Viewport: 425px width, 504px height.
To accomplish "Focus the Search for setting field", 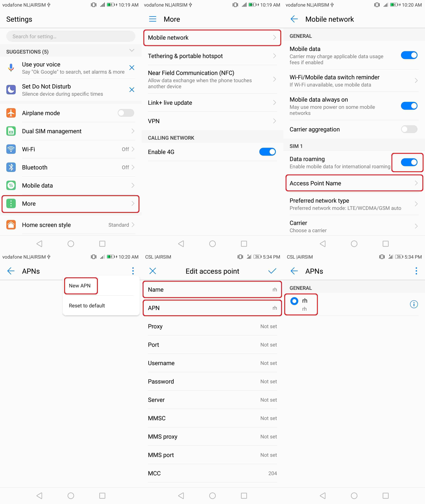I will click(71, 36).
